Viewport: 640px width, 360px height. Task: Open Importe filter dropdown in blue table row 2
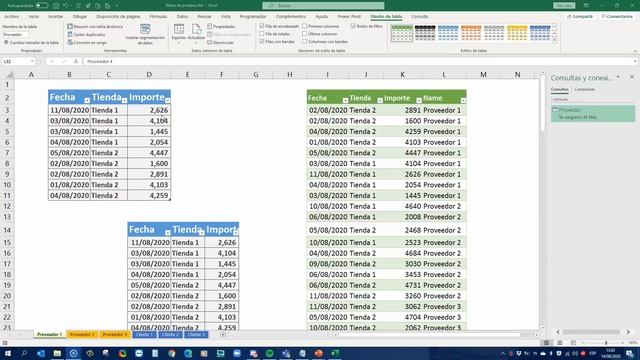168,100
